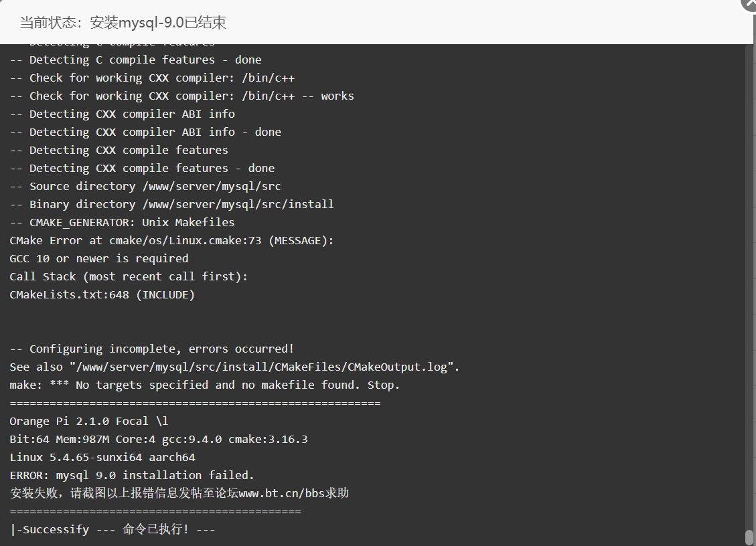Click the Source directory /www/server/mysql/src line

145,187
